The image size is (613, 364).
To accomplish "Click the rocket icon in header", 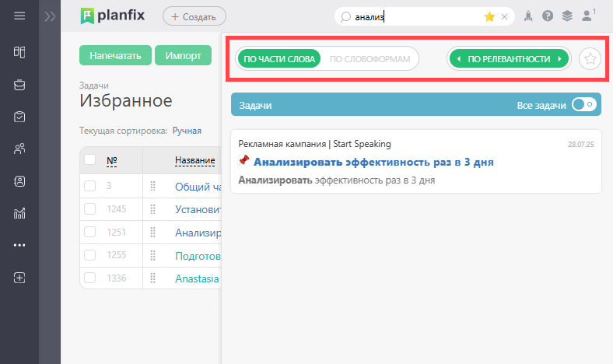I will (528, 16).
